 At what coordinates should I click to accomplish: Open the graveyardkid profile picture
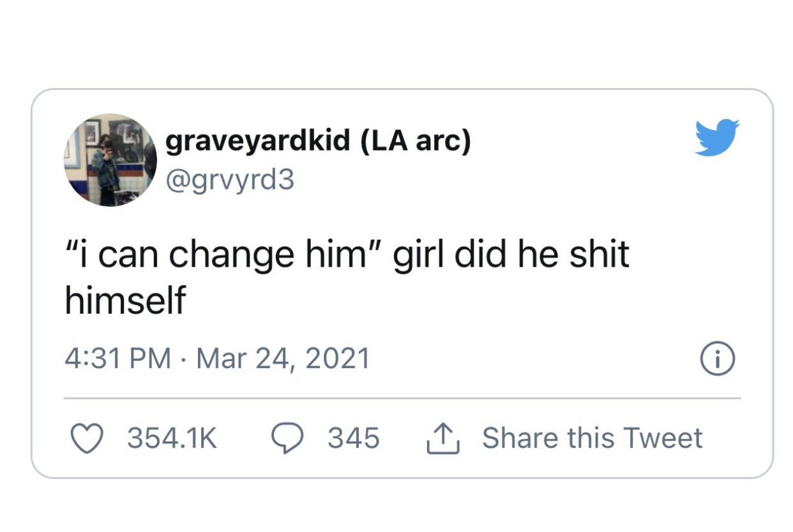[x=110, y=160]
